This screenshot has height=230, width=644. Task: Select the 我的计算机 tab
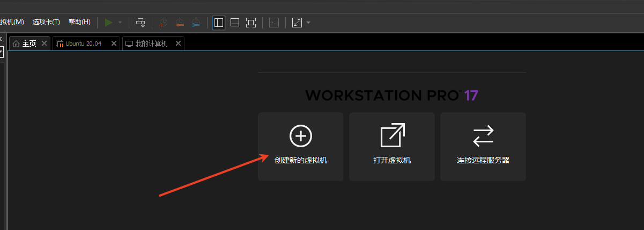click(x=151, y=44)
